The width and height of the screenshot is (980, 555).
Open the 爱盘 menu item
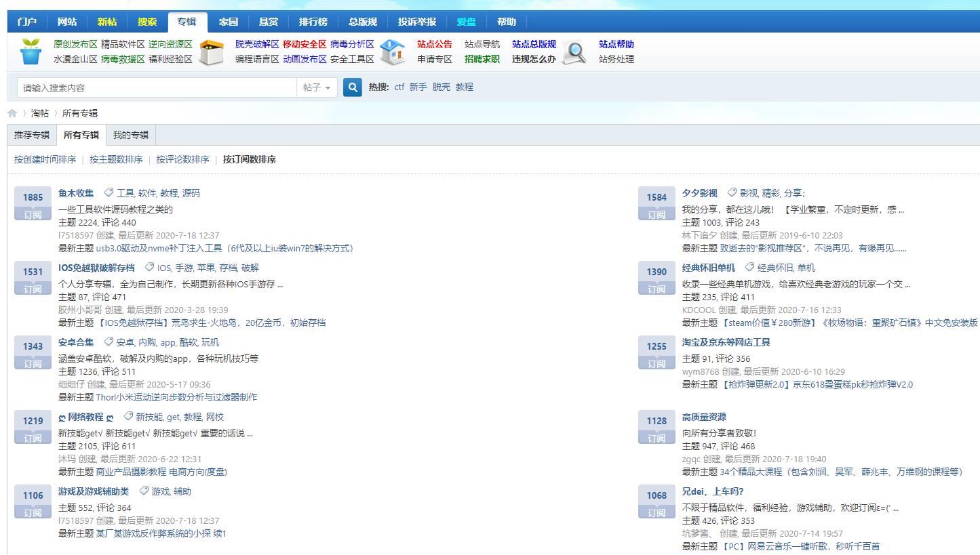467,21
